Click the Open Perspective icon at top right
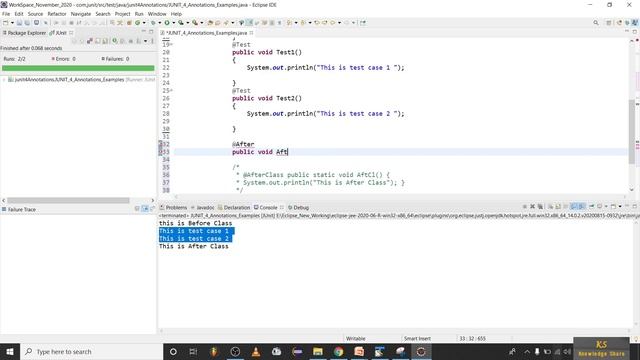Image resolution: width=640 pixels, height=360 pixels. pyautogui.click(x=609, y=23)
